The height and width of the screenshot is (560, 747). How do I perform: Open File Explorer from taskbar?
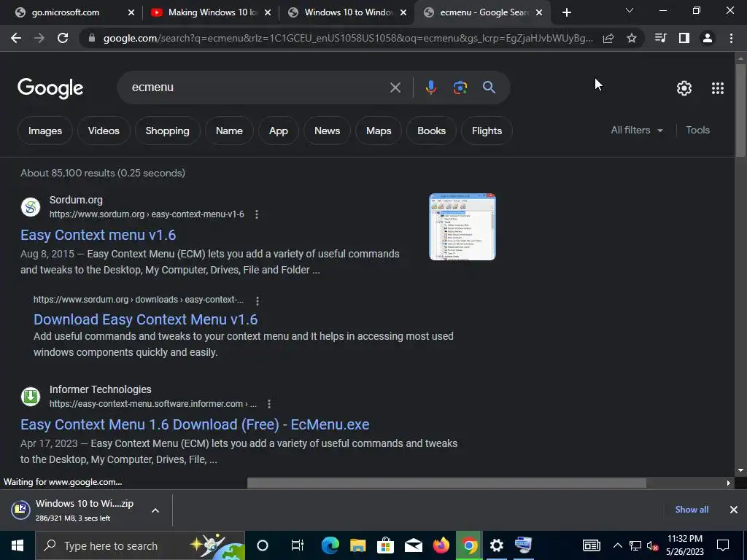(357, 545)
